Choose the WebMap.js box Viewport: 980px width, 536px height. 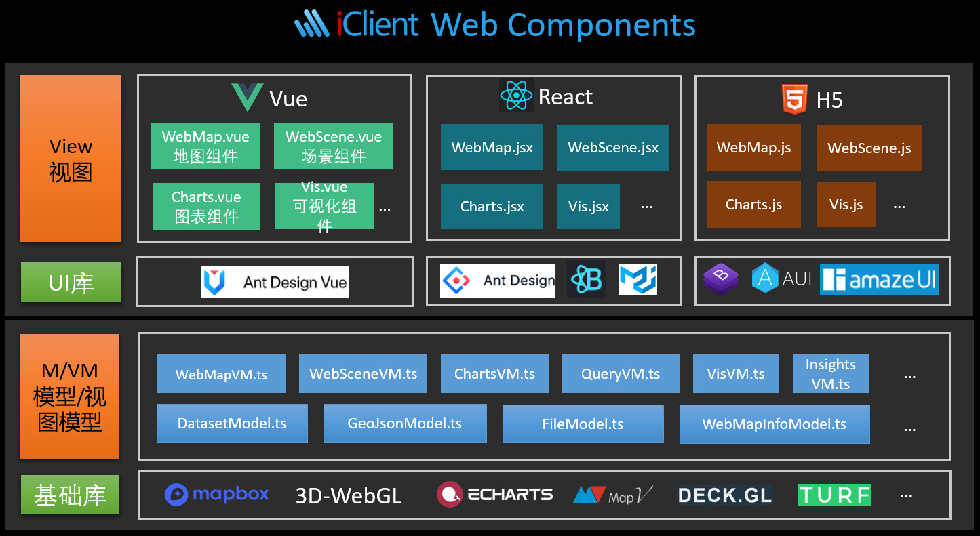[753, 147]
